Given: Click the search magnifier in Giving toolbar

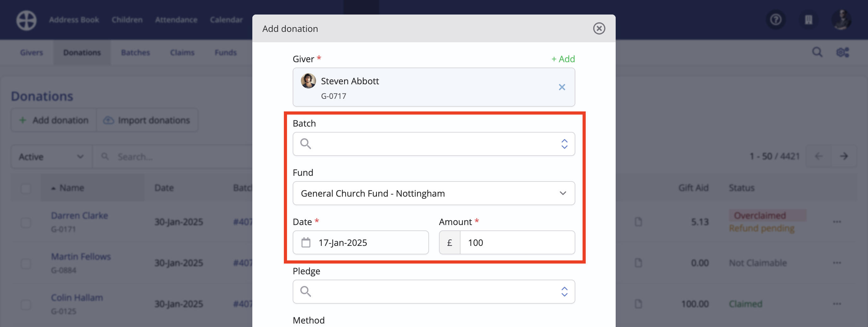Looking at the screenshot, I should pos(817,52).
